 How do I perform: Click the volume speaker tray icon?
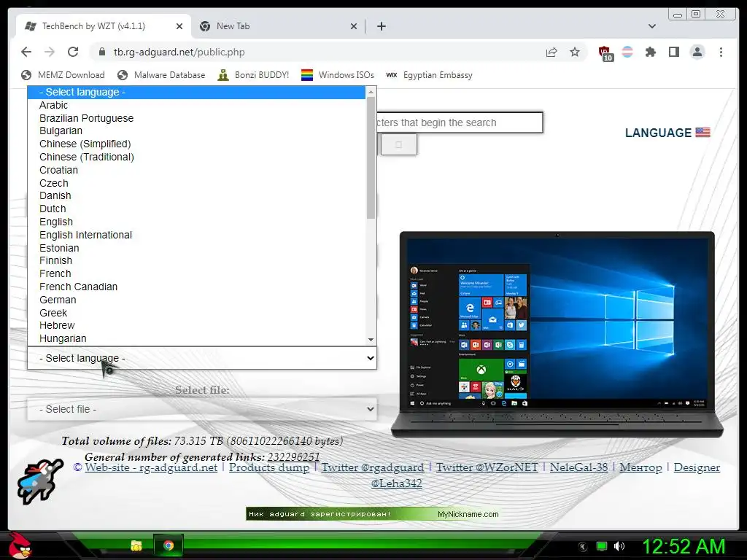coord(619,546)
